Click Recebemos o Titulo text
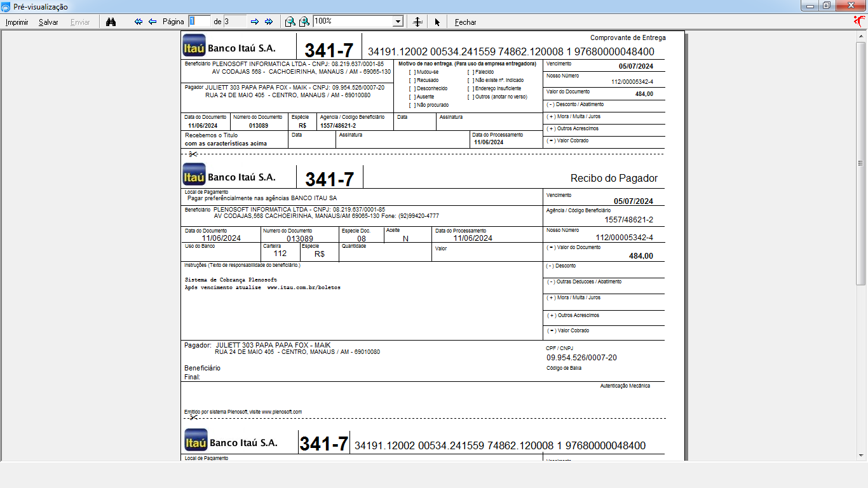This screenshot has width=868, height=488. click(211, 135)
